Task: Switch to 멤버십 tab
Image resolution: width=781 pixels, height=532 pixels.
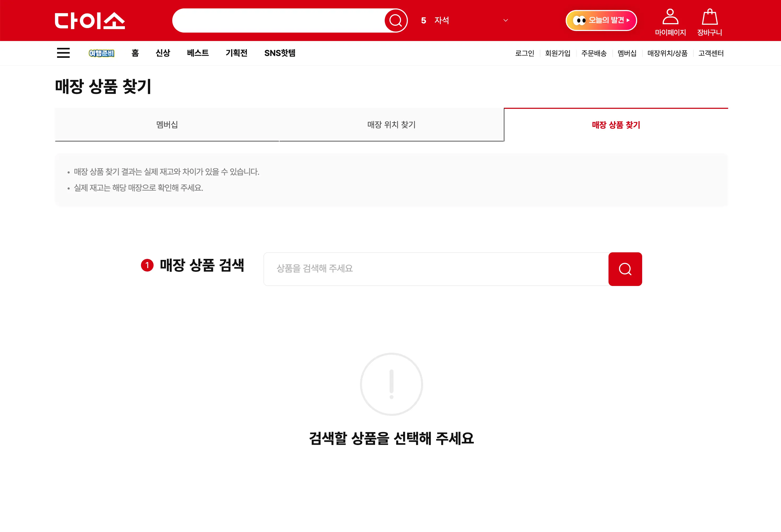Action: click(167, 125)
